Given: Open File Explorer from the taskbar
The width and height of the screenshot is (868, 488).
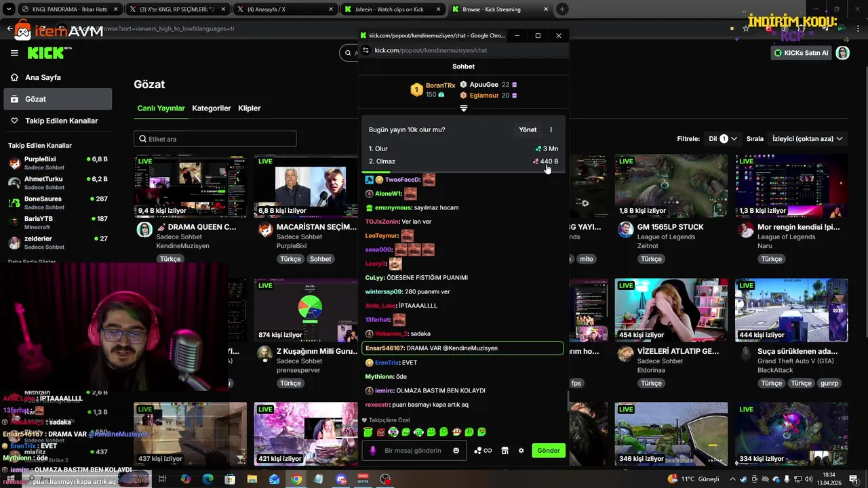Looking at the screenshot, I should [252, 479].
